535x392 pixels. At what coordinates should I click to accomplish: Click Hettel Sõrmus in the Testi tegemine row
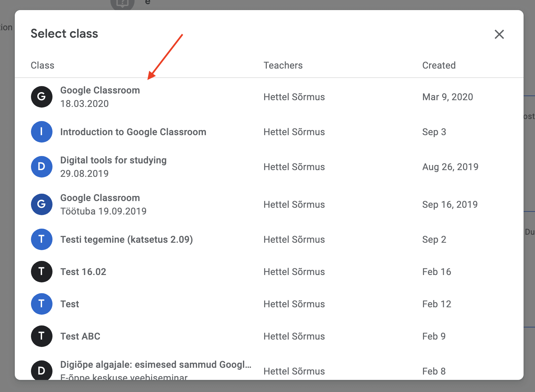point(294,239)
